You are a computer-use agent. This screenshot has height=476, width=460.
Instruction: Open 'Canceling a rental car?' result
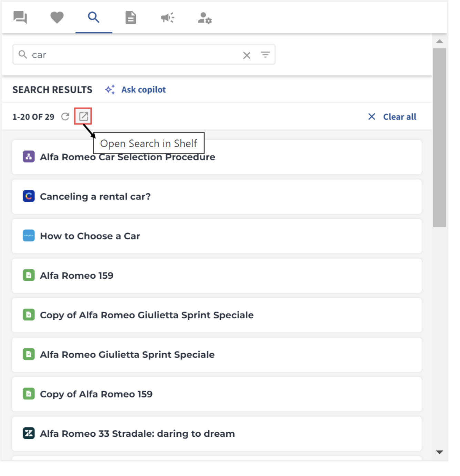click(x=217, y=197)
